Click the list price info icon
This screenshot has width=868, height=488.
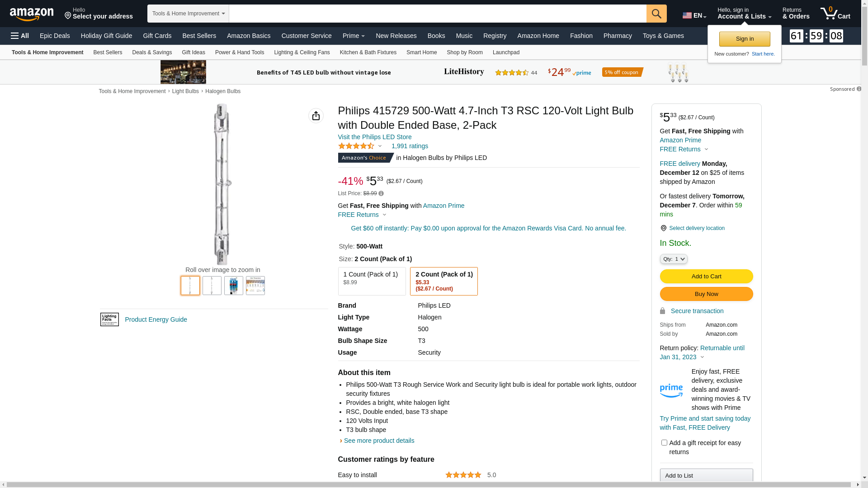pyautogui.click(x=381, y=193)
